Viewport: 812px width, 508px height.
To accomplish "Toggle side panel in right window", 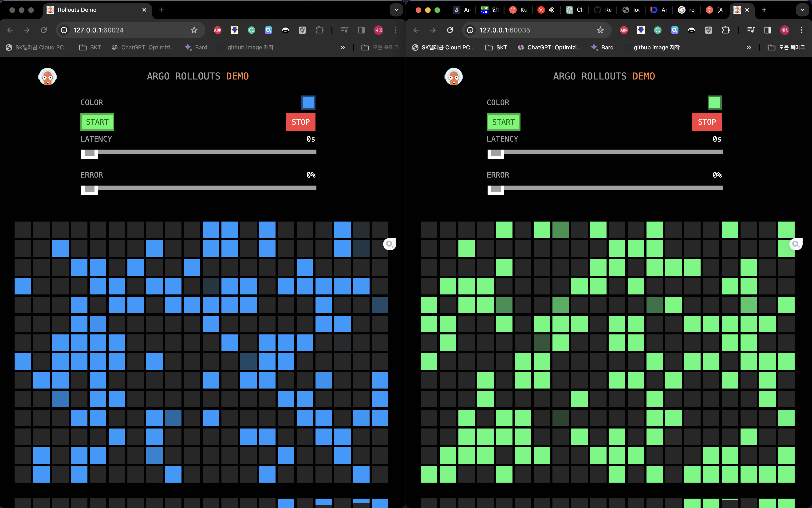I will [x=768, y=30].
